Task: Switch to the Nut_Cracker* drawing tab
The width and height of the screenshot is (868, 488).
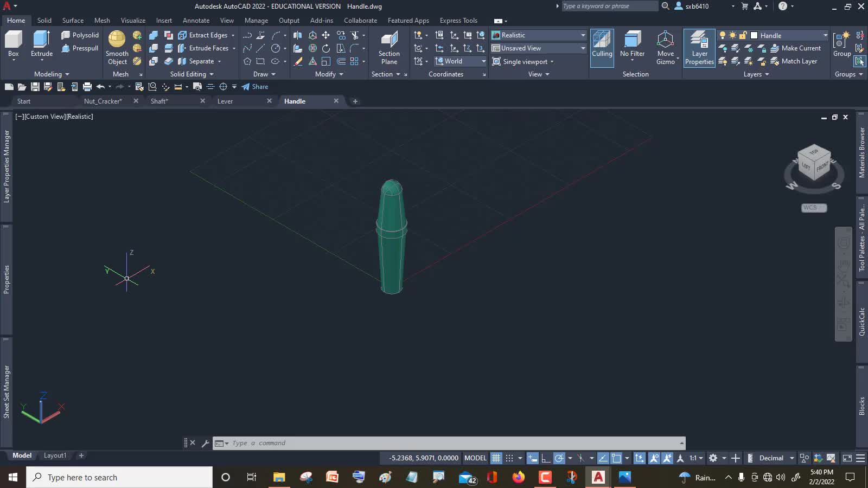Action: [x=103, y=101]
